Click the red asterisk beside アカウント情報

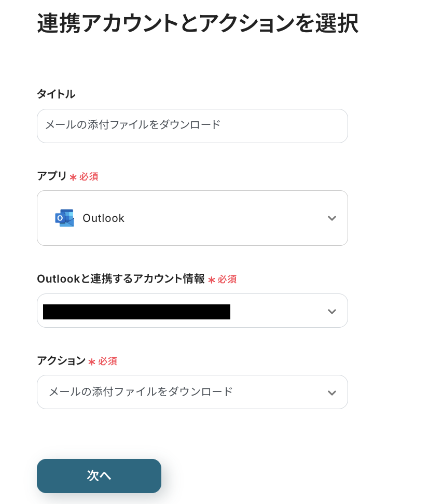[212, 280]
